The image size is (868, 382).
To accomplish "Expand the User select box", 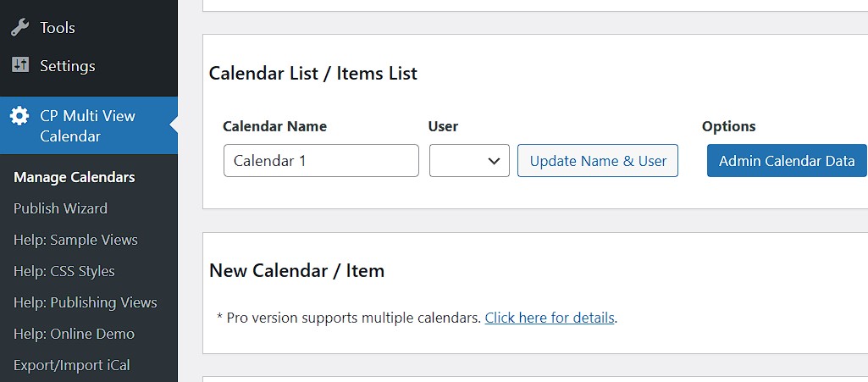I will 468,161.
